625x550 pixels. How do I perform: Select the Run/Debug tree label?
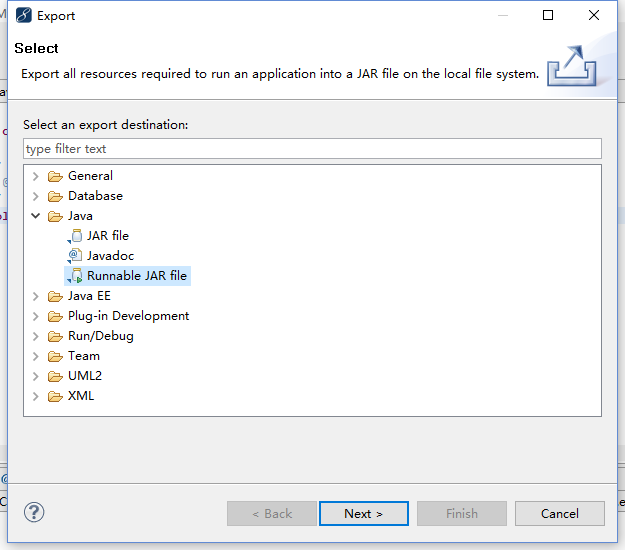tap(101, 336)
